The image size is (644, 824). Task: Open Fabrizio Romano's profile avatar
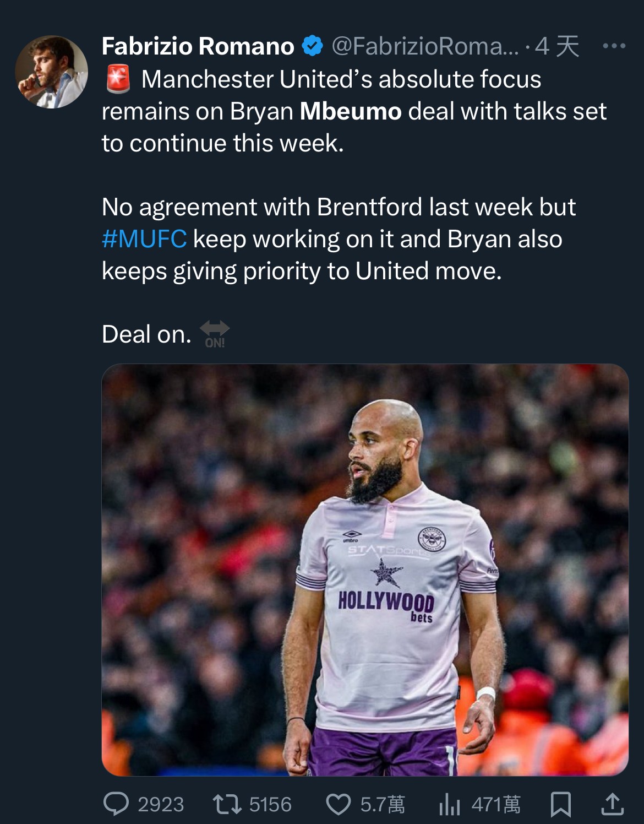[x=51, y=72]
